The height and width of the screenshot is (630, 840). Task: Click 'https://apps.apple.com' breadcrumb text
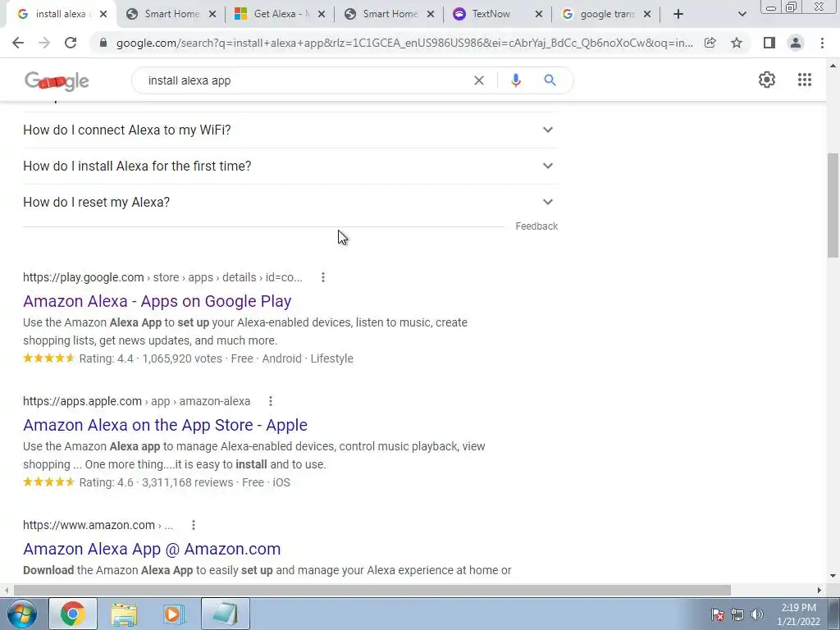pyautogui.click(x=82, y=401)
